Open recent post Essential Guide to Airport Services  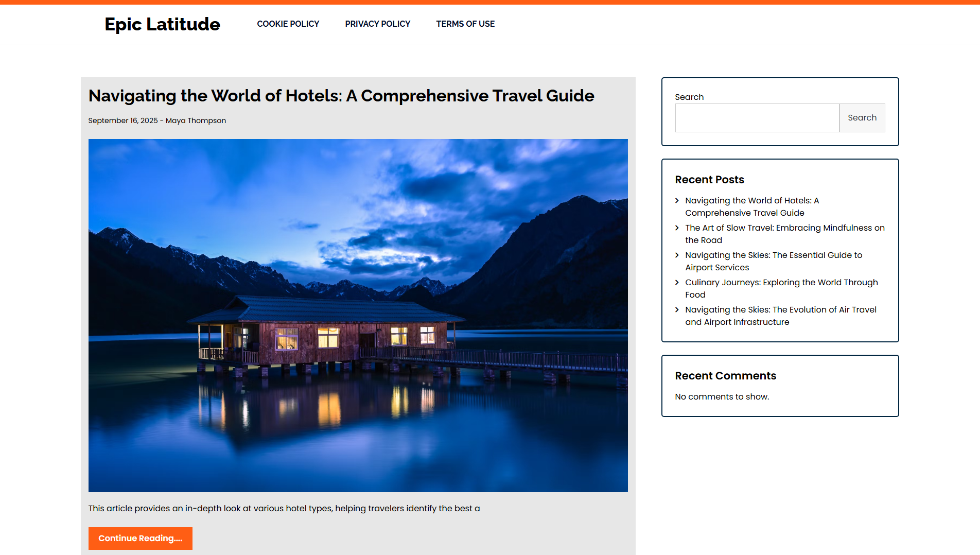tap(774, 261)
